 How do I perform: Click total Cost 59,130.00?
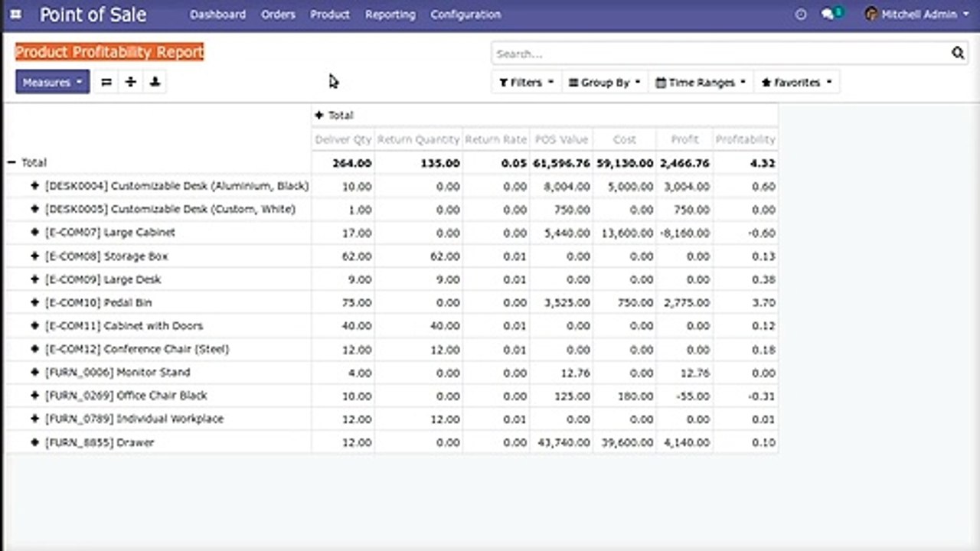pyautogui.click(x=625, y=163)
